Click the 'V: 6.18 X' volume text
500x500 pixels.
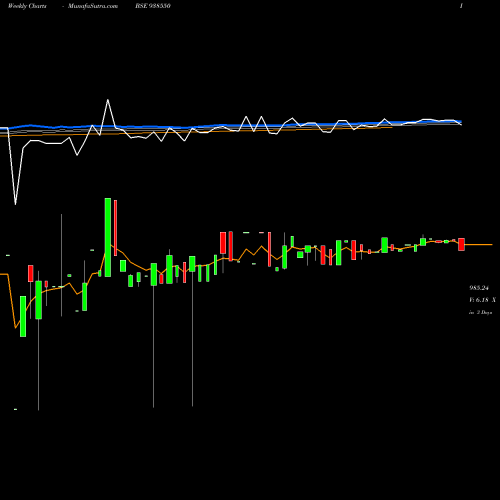(482, 300)
